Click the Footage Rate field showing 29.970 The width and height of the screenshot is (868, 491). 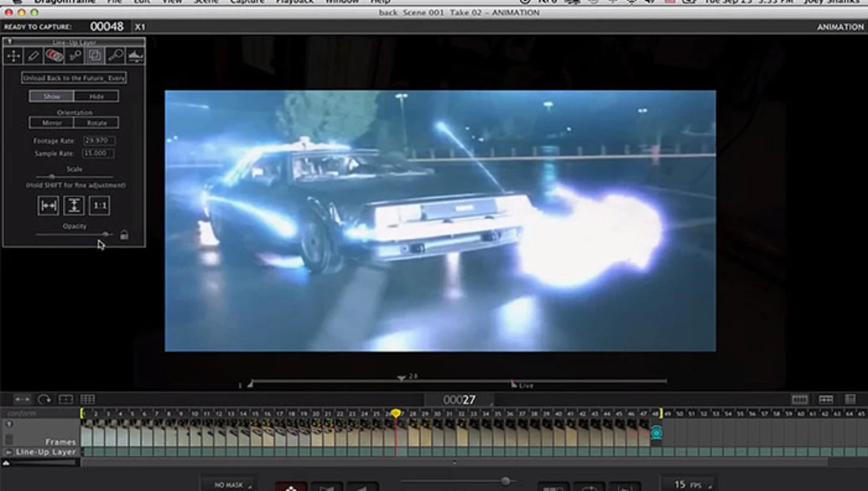click(99, 141)
